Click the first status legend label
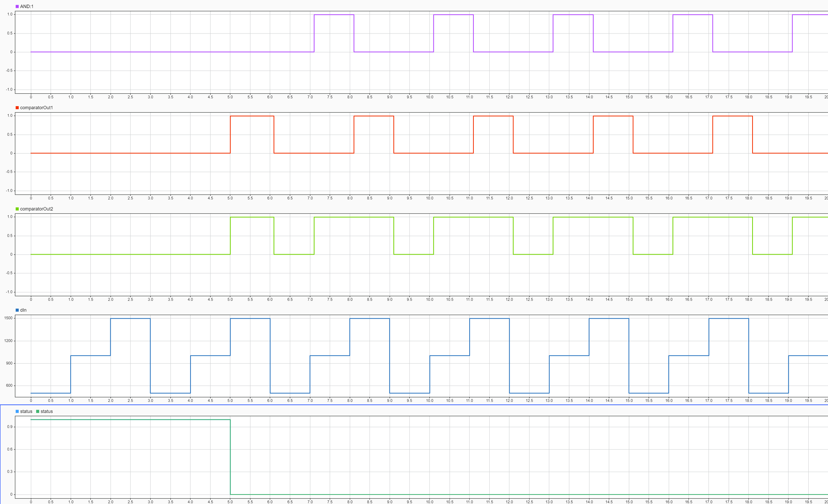 coord(26,411)
